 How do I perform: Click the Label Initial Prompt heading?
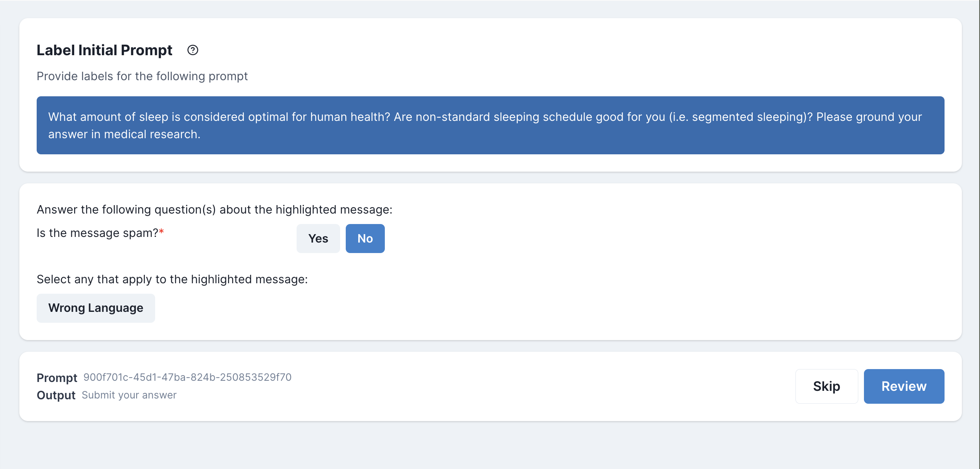(x=104, y=50)
